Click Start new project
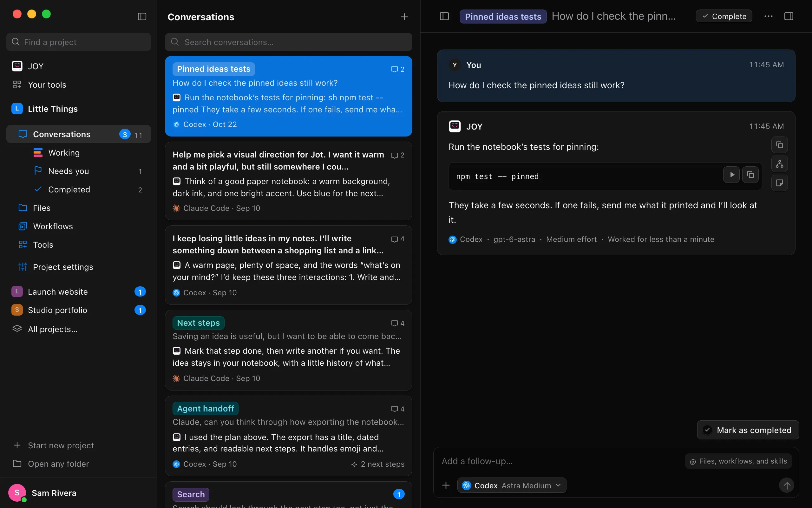 (x=79, y=445)
